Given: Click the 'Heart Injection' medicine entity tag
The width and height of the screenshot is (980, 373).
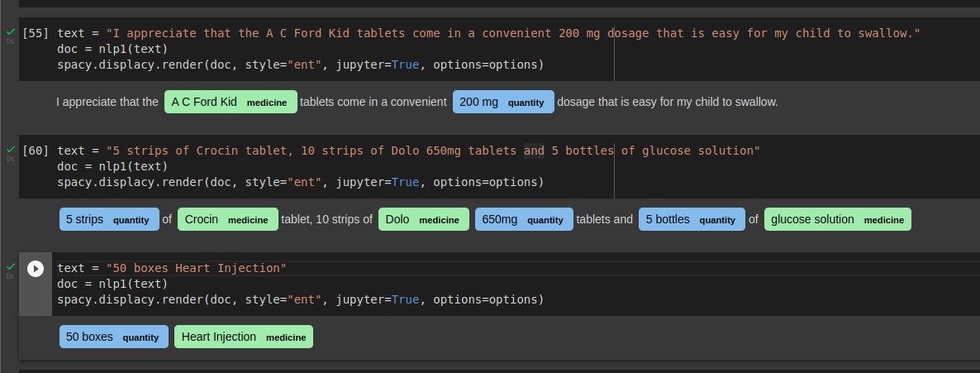Looking at the screenshot, I should coord(244,337).
